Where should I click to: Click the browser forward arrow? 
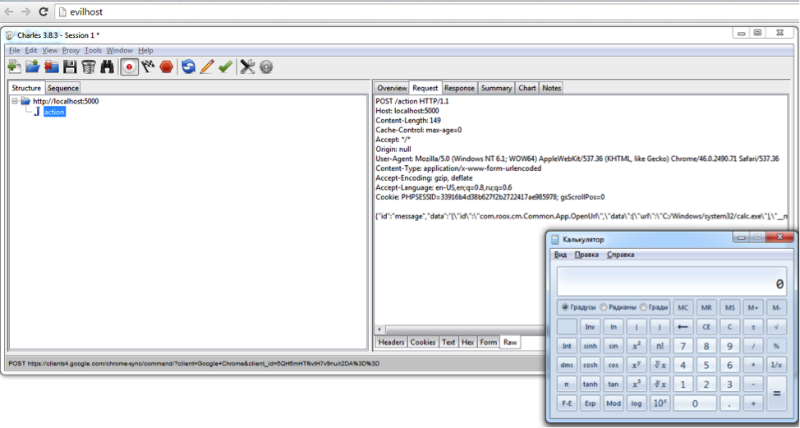[26, 11]
